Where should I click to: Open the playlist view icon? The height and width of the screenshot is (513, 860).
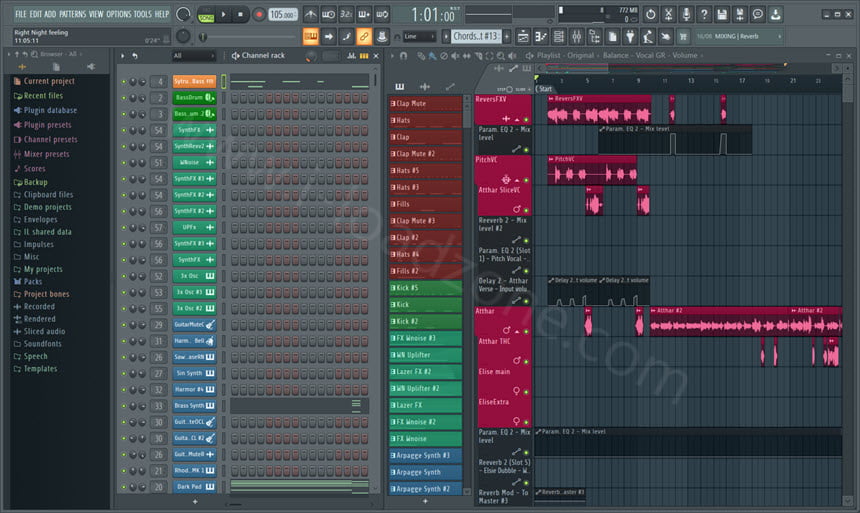tap(523, 37)
